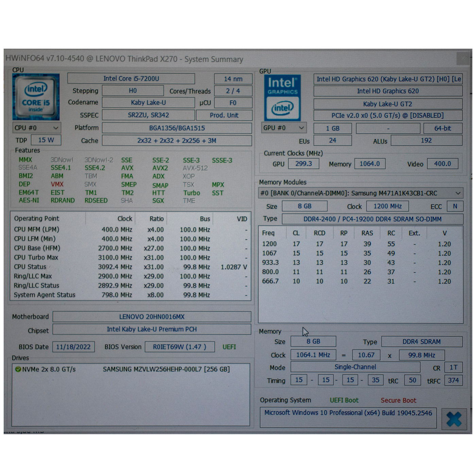476x476 pixels.
Task: Select the 1067 frequency timing row
Action: (360, 253)
